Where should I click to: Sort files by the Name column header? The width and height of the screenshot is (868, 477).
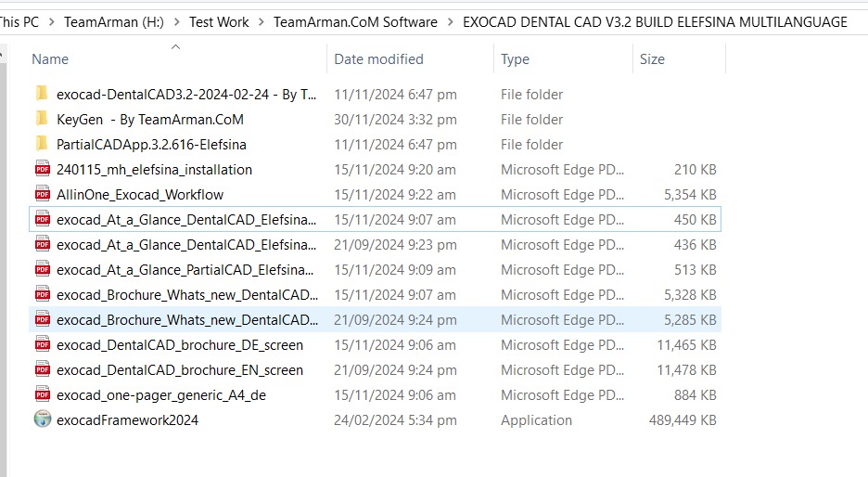50,59
